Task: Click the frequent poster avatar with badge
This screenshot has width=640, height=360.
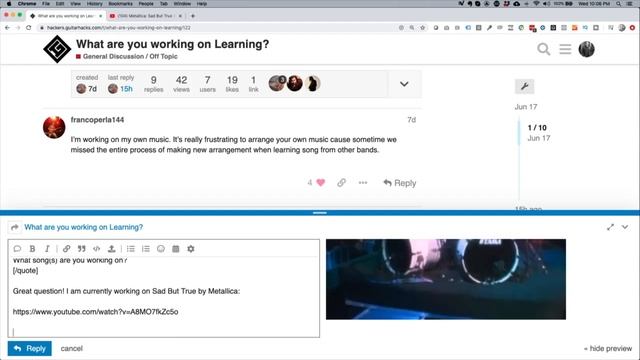Action: (x=277, y=84)
